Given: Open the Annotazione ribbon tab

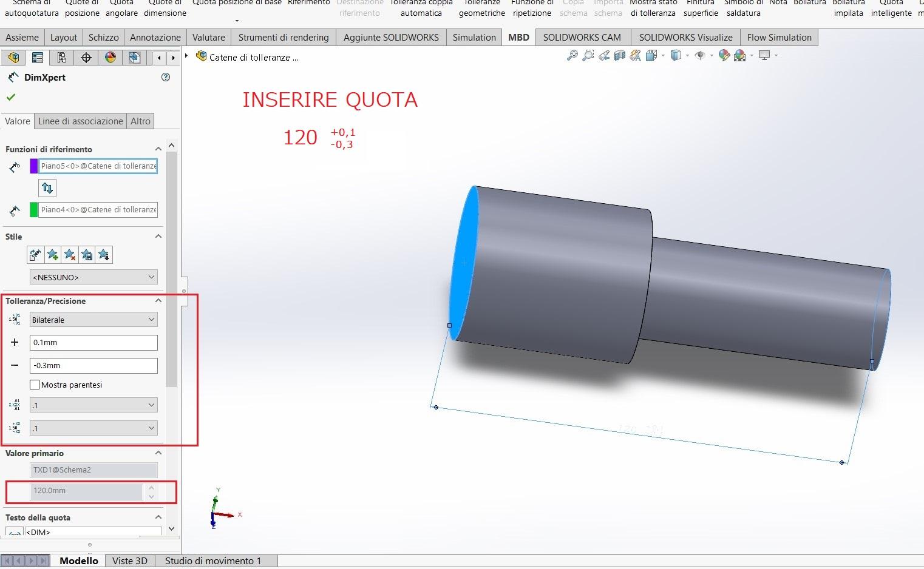Looking at the screenshot, I should (x=155, y=38).
